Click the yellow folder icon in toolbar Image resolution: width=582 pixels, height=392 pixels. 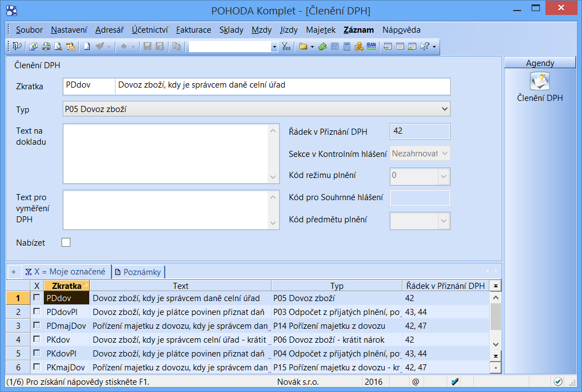point(303,47)
